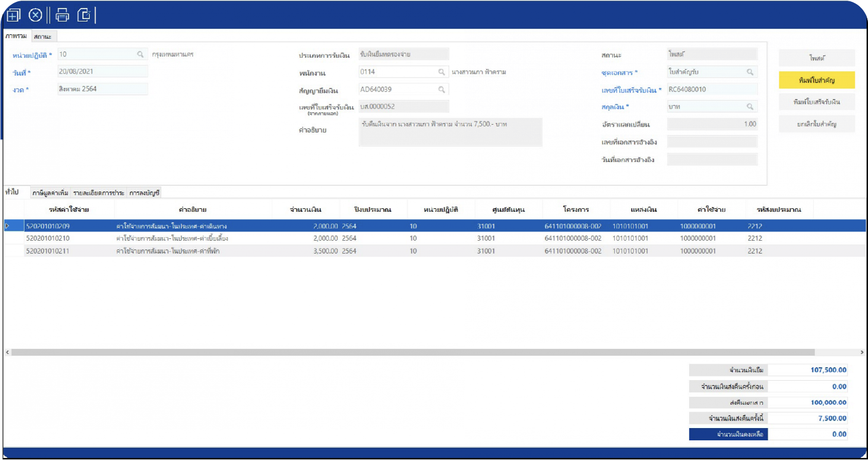Click the รหัสงบประมาณ column header

(x=778, y=209)
